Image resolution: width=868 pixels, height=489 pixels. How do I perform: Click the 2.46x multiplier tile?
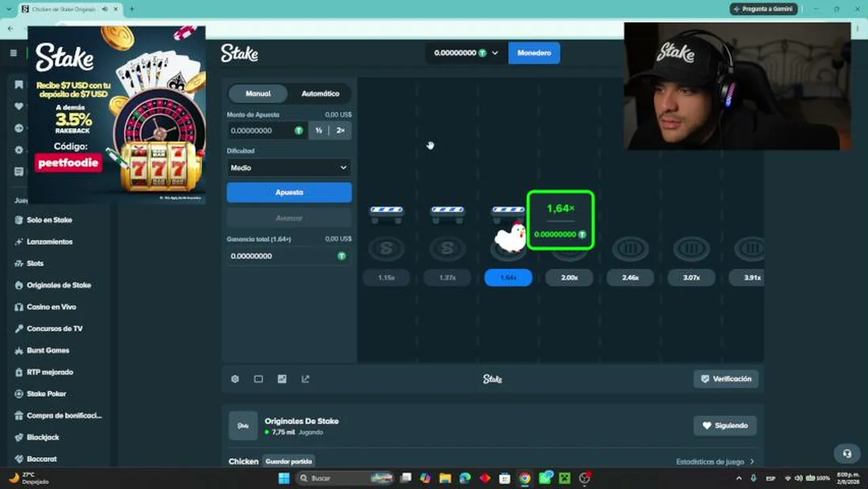tap(630, 278)
